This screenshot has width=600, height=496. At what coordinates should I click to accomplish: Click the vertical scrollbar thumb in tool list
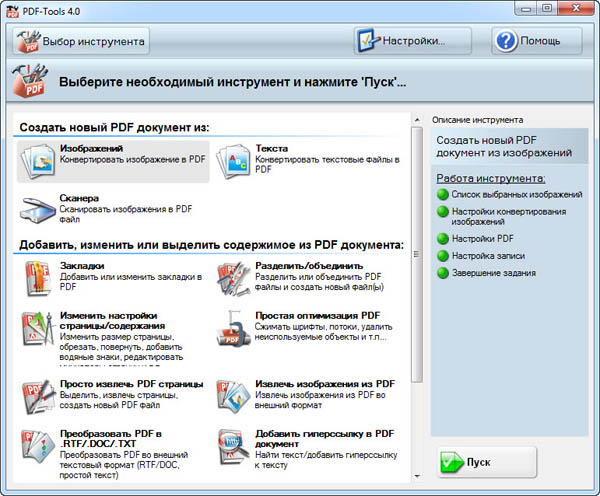point(417,255)
